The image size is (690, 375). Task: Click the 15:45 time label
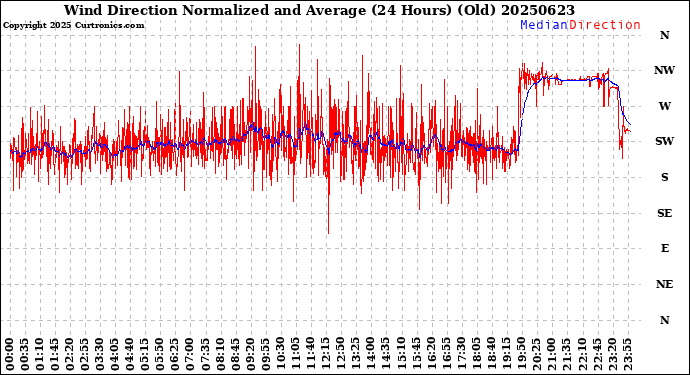click(416, 354)
